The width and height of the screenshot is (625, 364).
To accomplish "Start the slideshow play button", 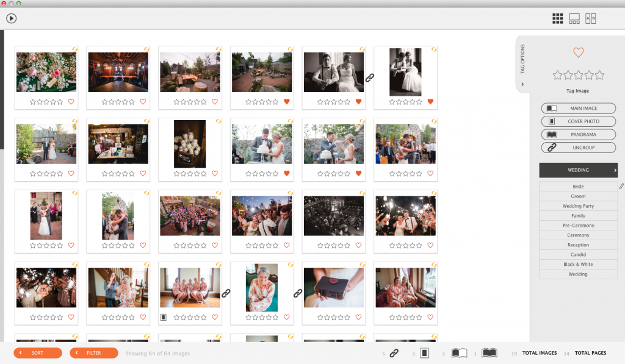I will coord(11,18).
